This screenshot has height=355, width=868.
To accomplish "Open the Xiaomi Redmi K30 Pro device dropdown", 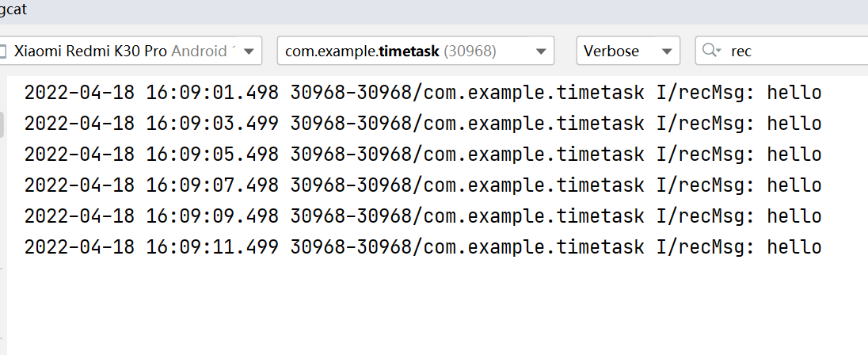I will coord(131,51).
